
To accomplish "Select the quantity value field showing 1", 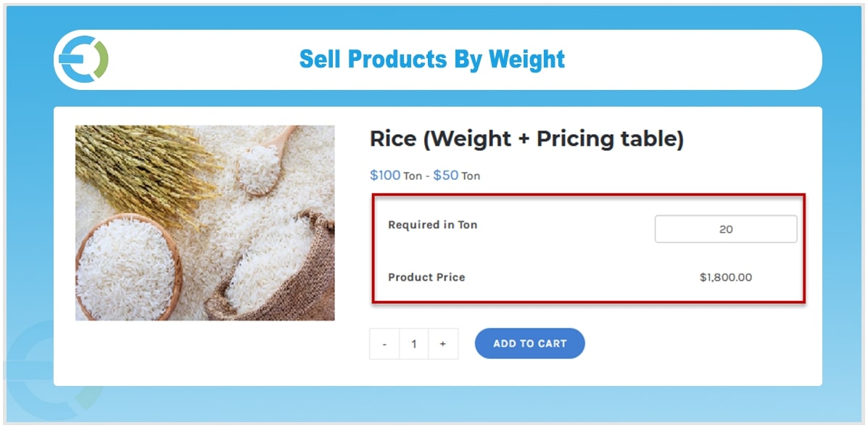I will click(x=414, y=343).
